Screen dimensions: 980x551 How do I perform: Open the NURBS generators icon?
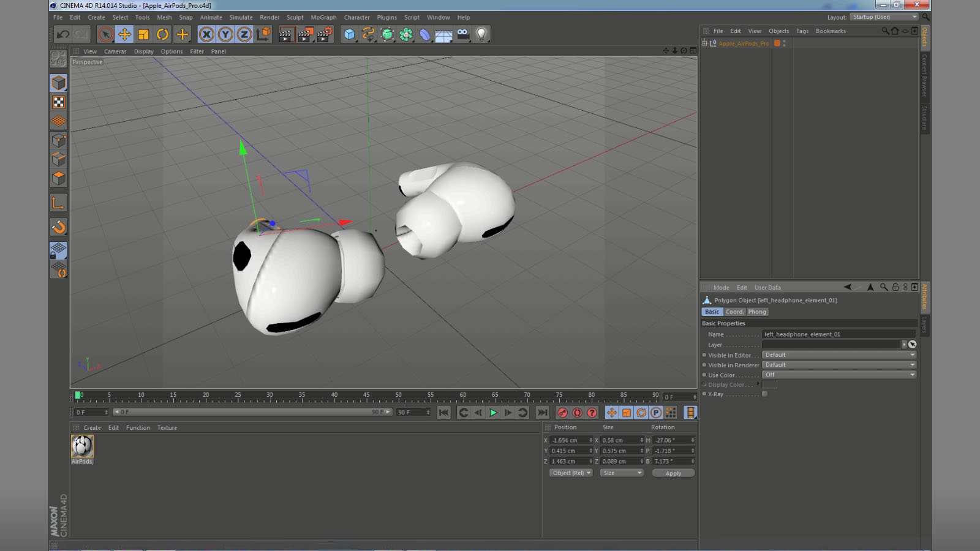(387, 34)
